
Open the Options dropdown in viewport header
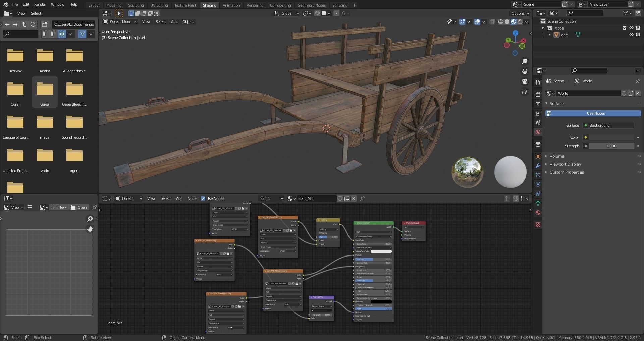[520, 13]
